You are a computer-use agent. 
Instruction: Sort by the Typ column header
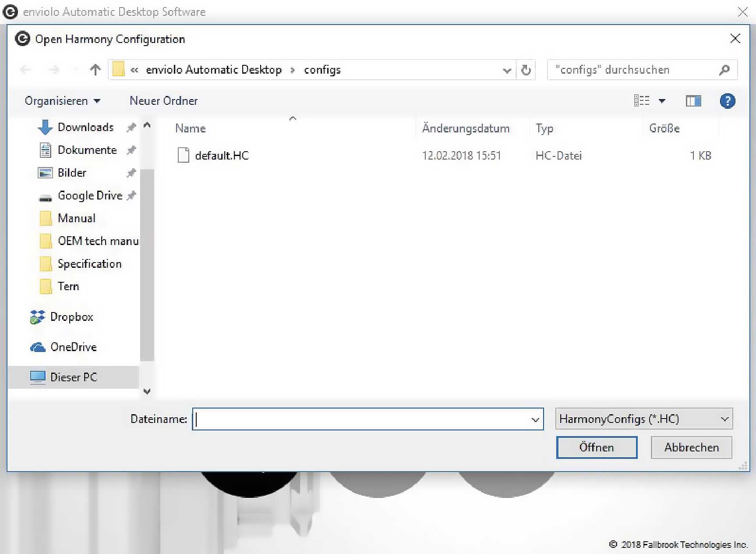tap(544, 129)
